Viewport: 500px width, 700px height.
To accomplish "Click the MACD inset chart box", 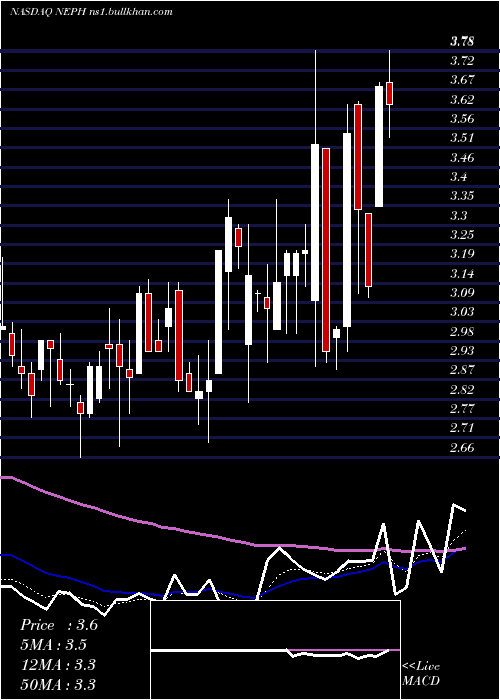I will tap(275, 650).
